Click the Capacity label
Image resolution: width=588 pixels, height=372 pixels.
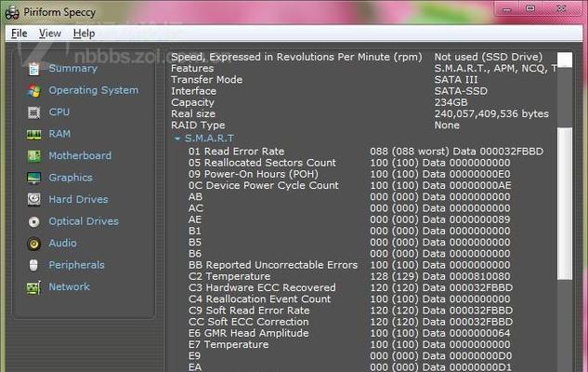[193, 102]
